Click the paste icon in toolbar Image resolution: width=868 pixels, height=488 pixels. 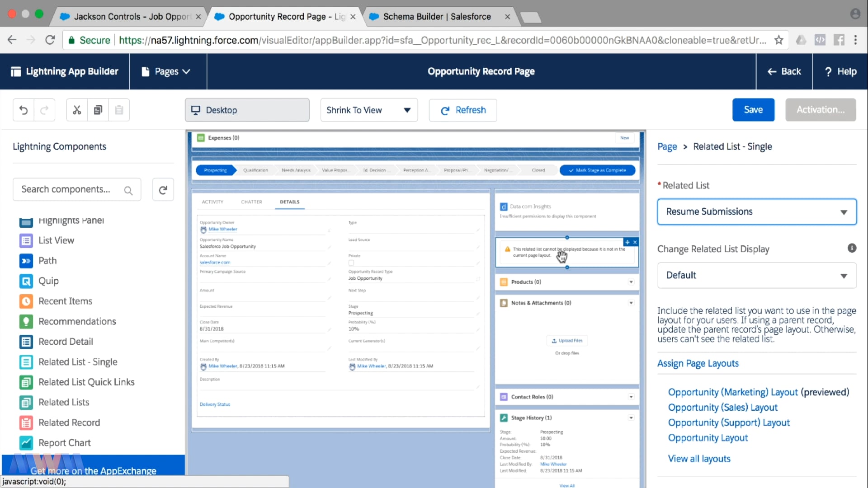(x=118, y=110)
